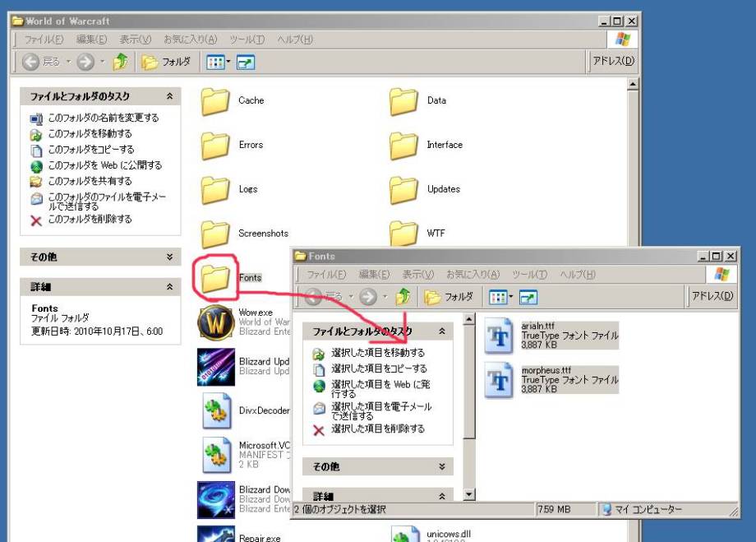756x542 pixels.
Task: Open お気に入り(A) menu in World of Warcraft window
Action: point(191,39)
